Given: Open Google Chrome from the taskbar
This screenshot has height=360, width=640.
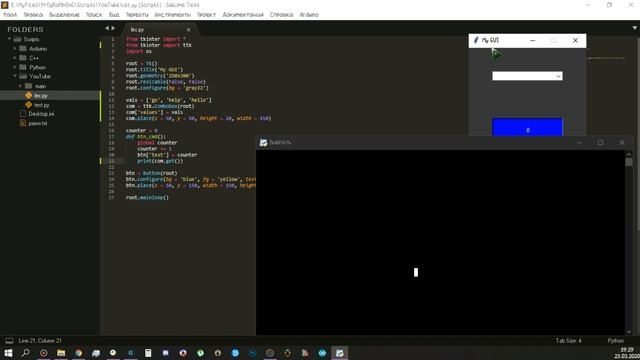Looking at the screenshot, I should click(78, 353).
